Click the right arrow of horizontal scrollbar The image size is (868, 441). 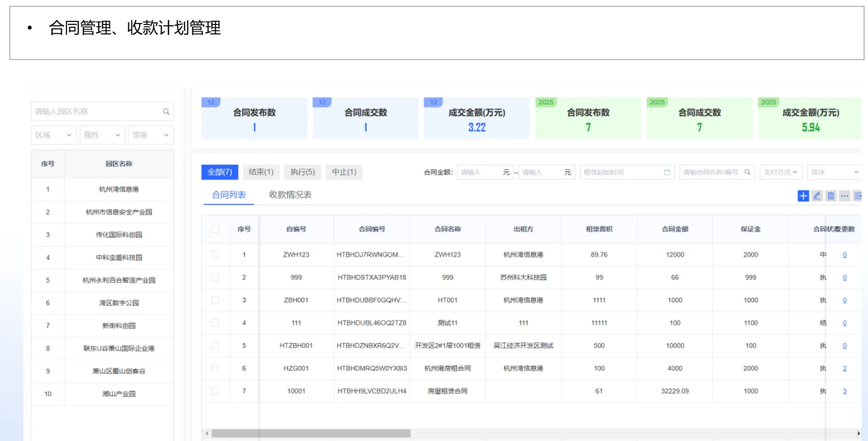click(858, 433)
